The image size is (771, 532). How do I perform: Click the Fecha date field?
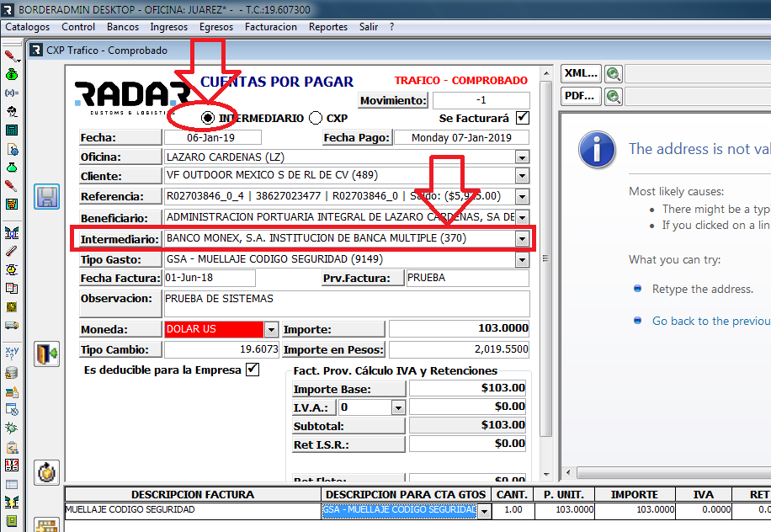pyautogui.click(x=212, y=138)
